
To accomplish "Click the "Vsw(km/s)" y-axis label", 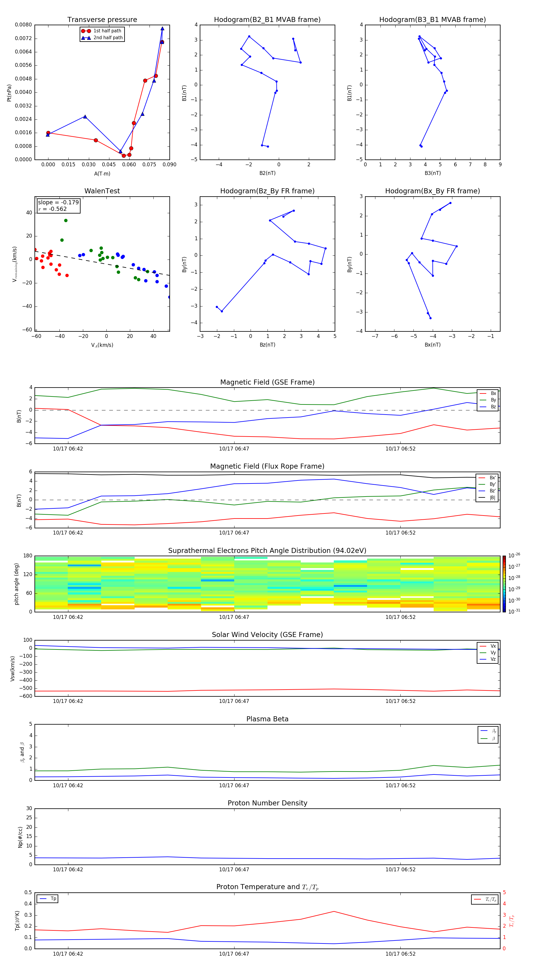I will 12,668.
